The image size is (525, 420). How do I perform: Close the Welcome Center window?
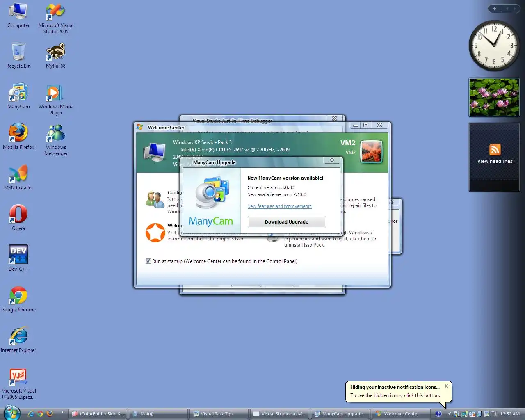(380, 125)
